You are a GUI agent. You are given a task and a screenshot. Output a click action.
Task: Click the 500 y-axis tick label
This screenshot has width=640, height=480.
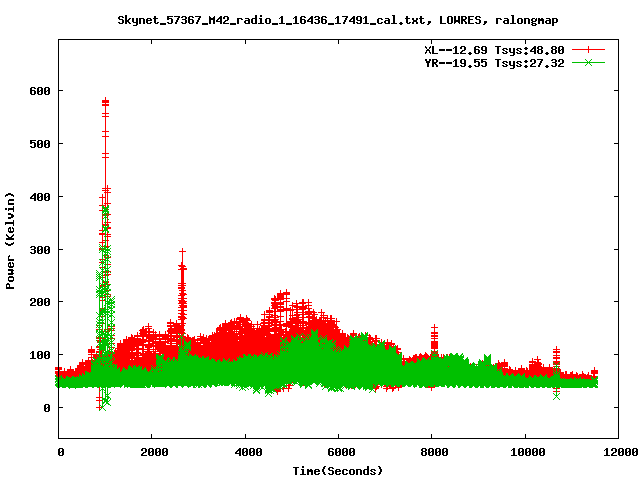point(40,144)
